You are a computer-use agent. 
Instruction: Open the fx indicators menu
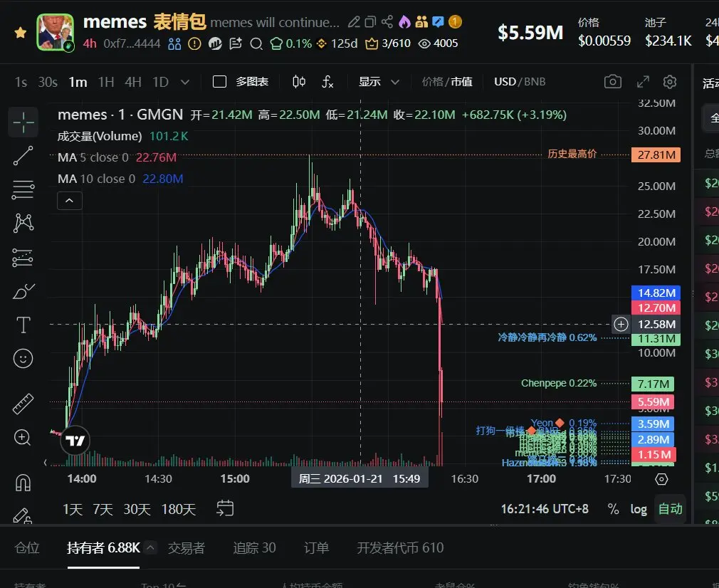point(327,82)
